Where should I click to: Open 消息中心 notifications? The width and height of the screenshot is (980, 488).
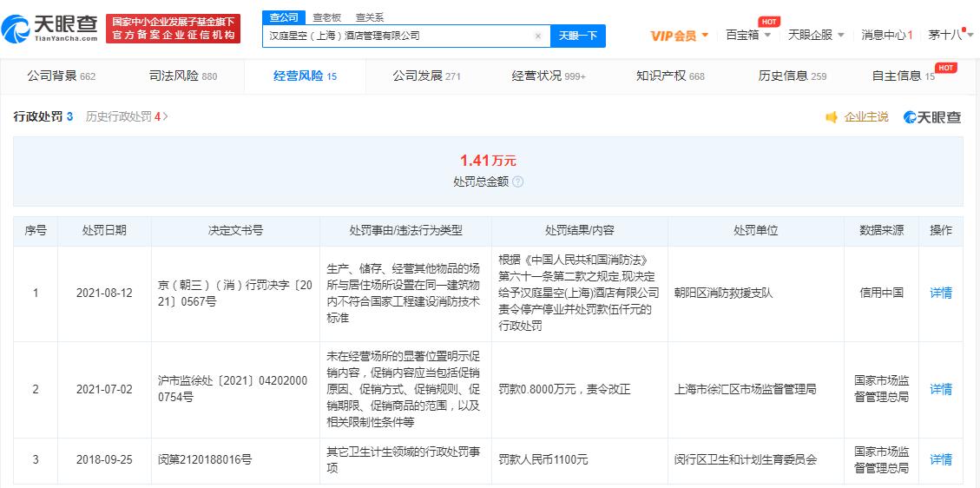pos(887,35)
